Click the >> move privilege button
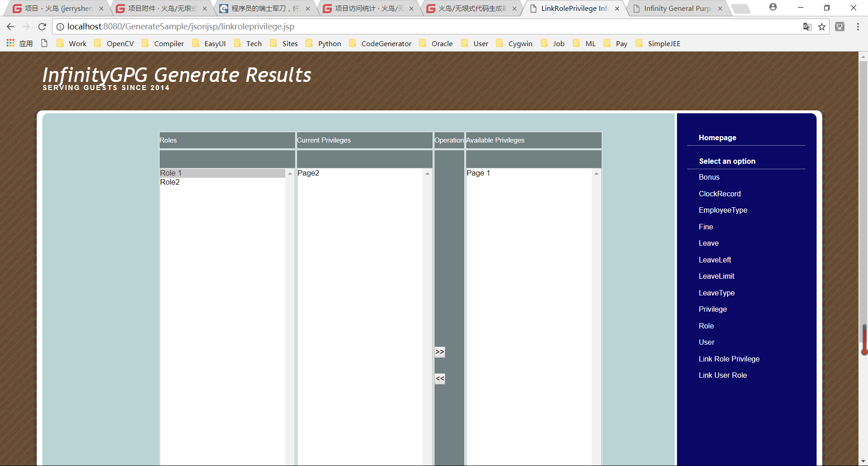The width and height of the screenshot is (868, 466). click(x=440, y=352)
